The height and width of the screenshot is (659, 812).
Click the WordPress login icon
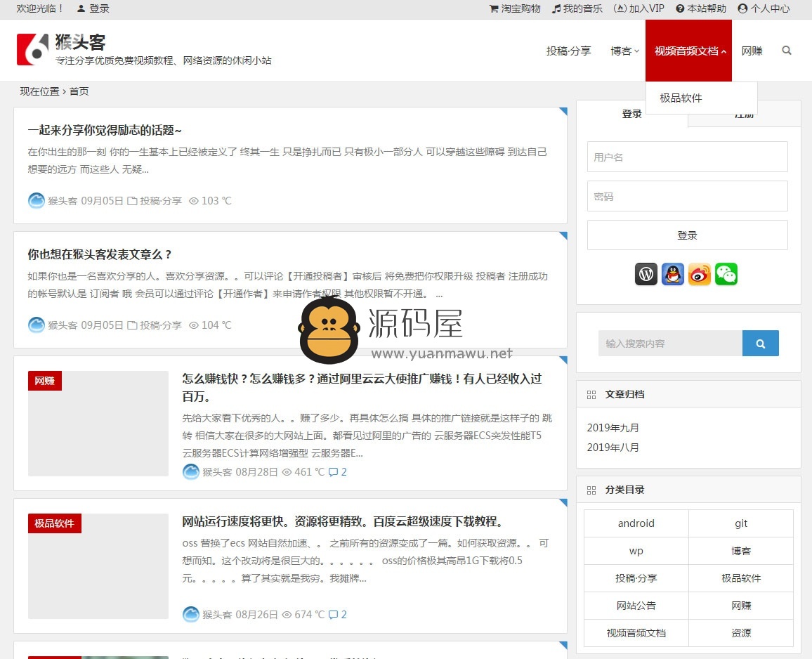point(646,274)
